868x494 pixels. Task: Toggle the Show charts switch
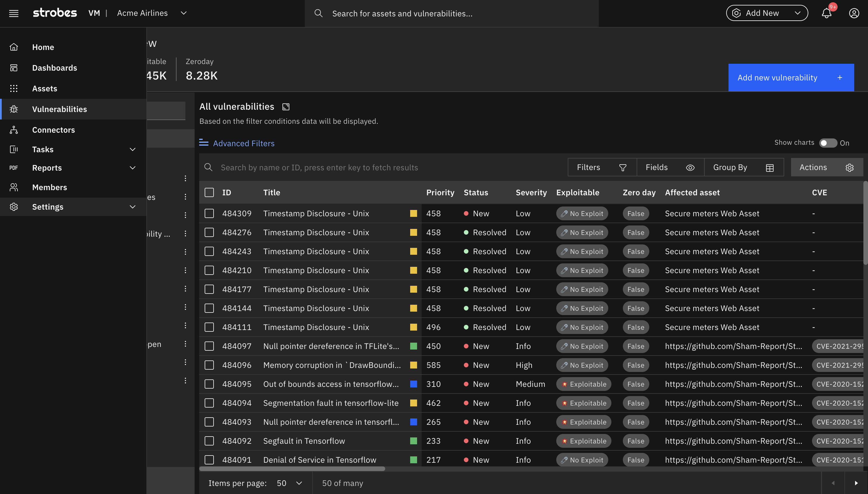[828, 143]
